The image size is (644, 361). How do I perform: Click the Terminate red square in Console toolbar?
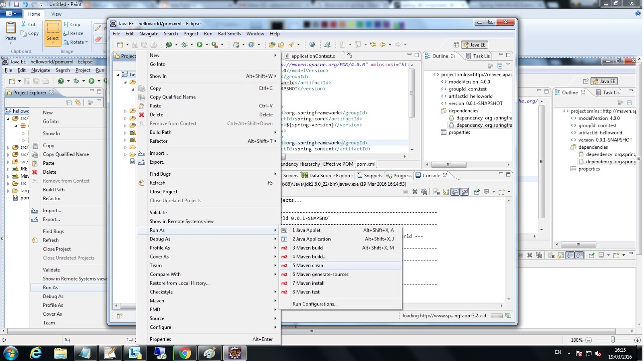406,192
